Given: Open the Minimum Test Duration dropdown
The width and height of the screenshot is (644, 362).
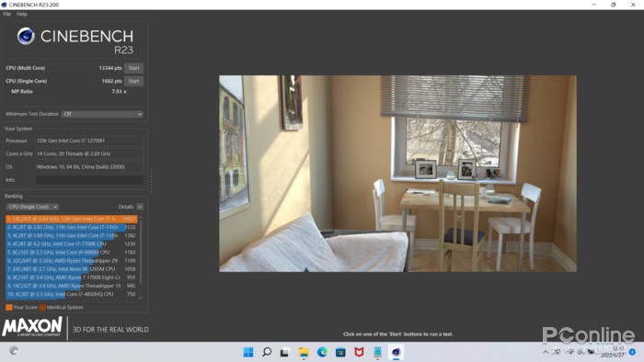Looking at the screenshot, I should point(102,114).
